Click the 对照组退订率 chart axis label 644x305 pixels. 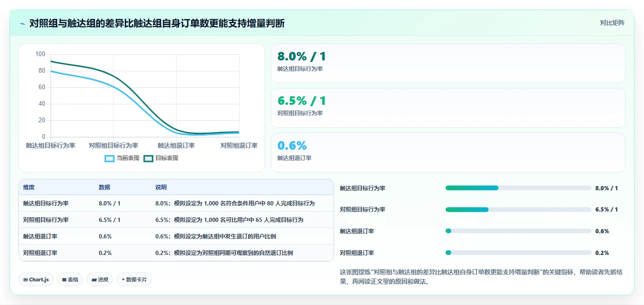(239, 146)
